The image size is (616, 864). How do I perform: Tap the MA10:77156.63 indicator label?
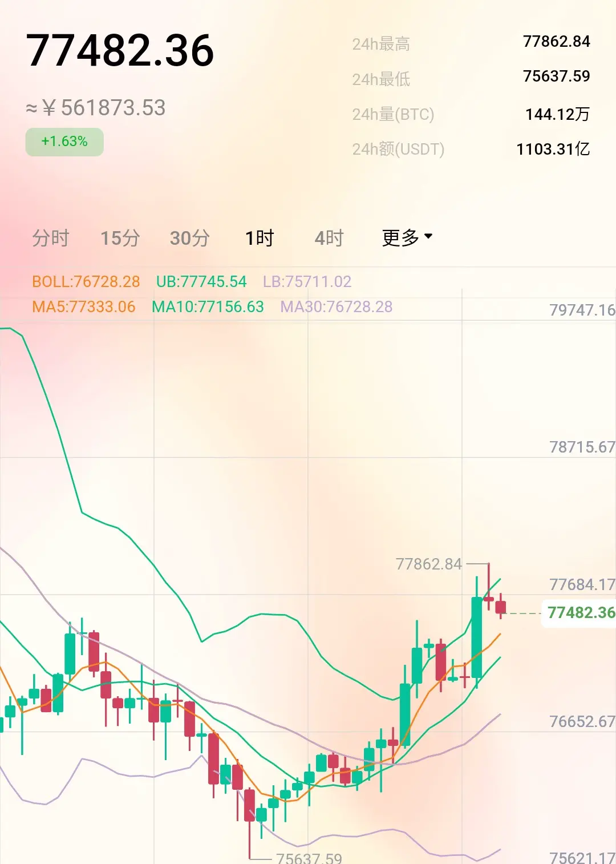(x=208, y=306)
